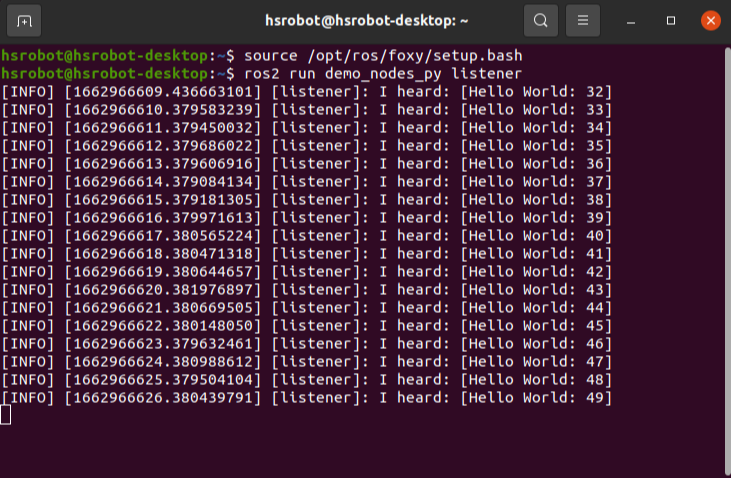Click the timestamp 1662966626.380439791
The image size is (731, 478).
click(x=163, y=398)
